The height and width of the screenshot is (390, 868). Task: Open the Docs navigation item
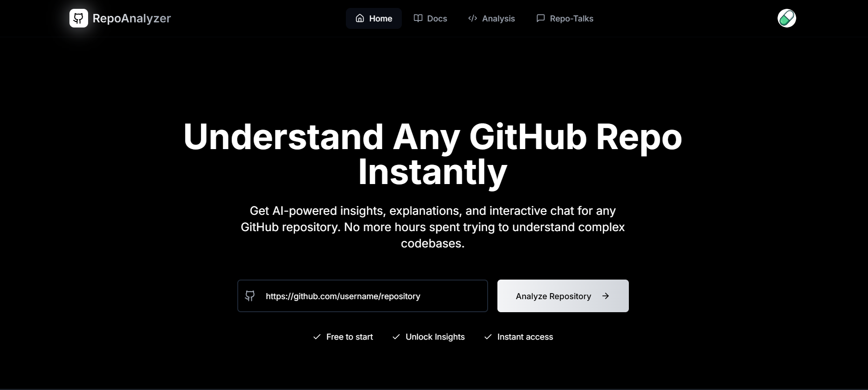(x=437, y=19)
